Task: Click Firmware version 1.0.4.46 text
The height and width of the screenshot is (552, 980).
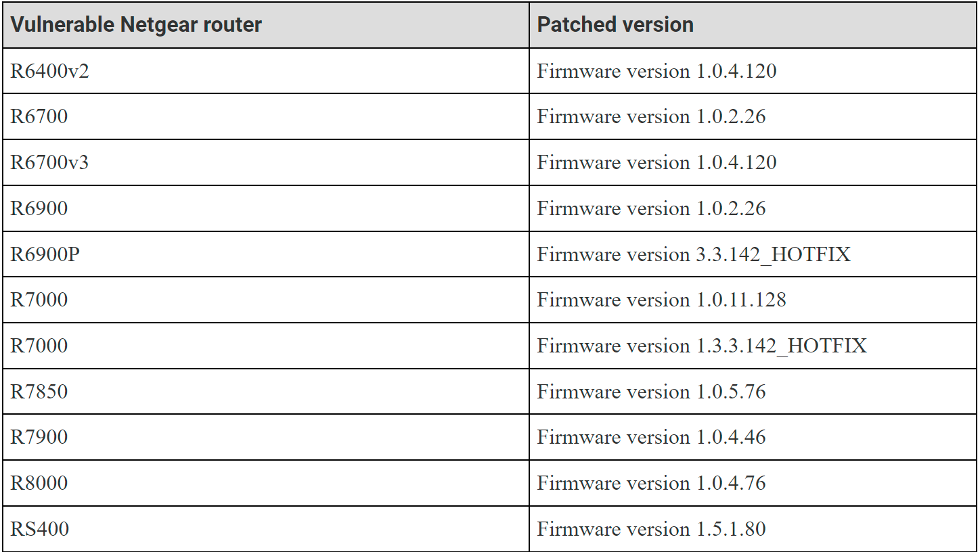Action: 651,437
